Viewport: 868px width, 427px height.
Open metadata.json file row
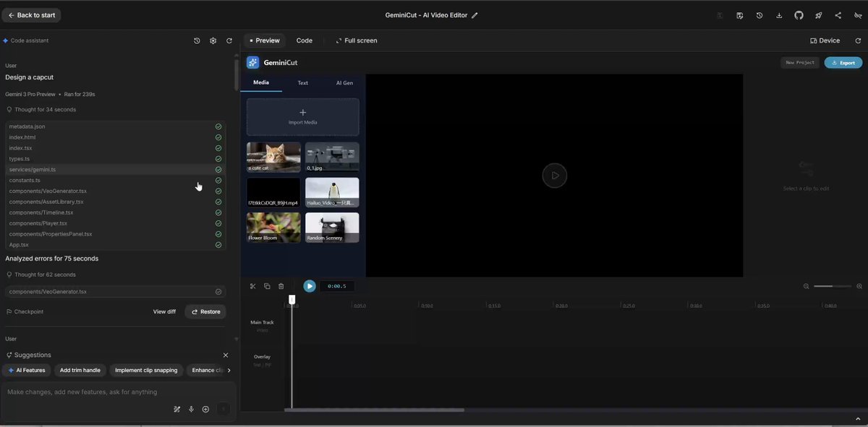tap(116, 126)
